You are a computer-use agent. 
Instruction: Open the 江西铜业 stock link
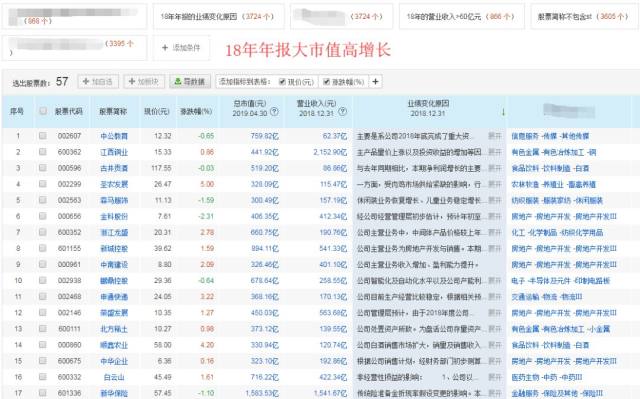pos(114,152)
